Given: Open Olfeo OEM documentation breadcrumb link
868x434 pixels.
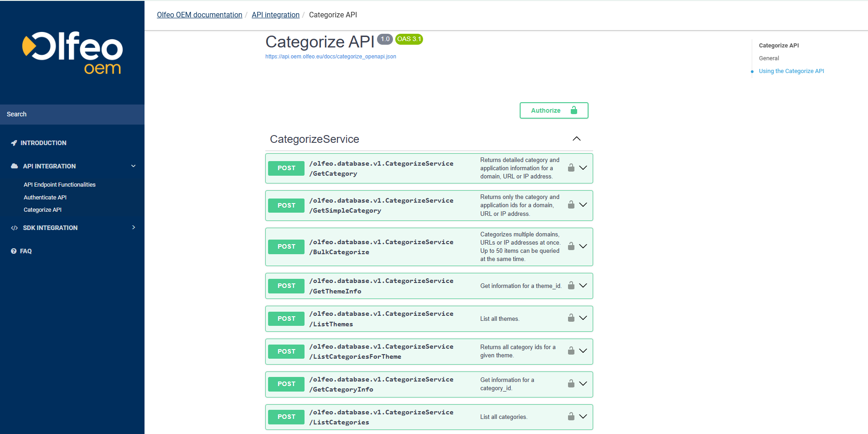Looking at the screenshot, I should pyautogui.click(x=200, y=15).
